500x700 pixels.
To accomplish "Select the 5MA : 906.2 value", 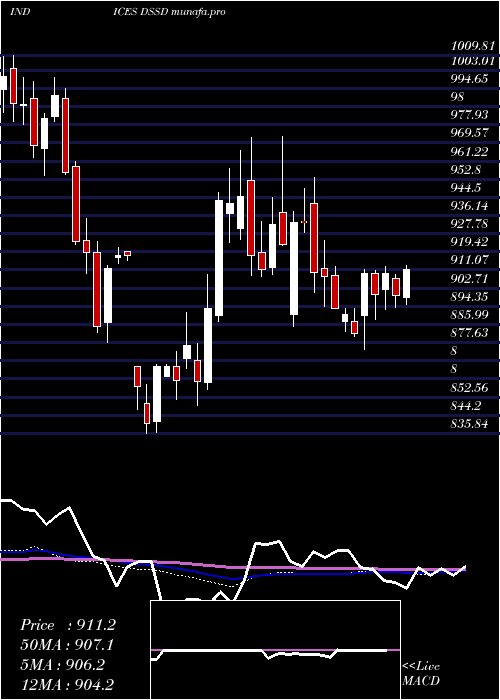I will coord(62,664).
